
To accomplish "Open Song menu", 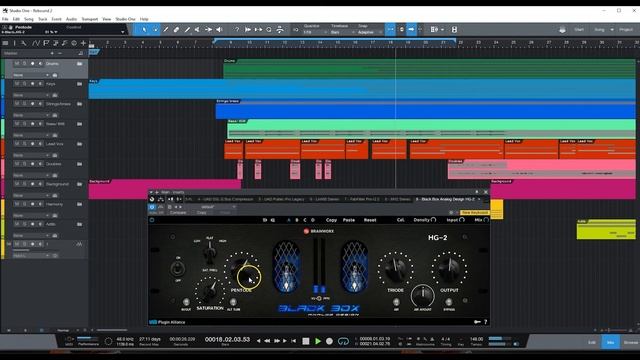I will tap(29, 19).
